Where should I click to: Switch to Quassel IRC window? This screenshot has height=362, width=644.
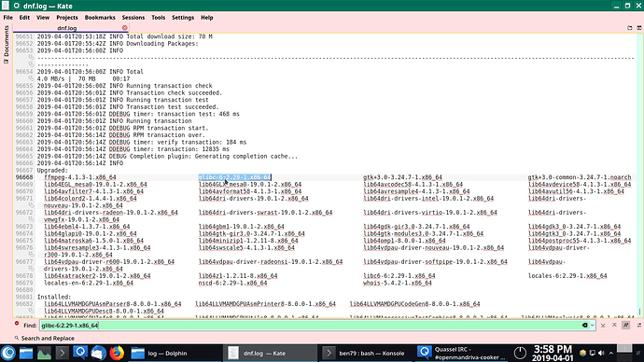click(461, 353)
